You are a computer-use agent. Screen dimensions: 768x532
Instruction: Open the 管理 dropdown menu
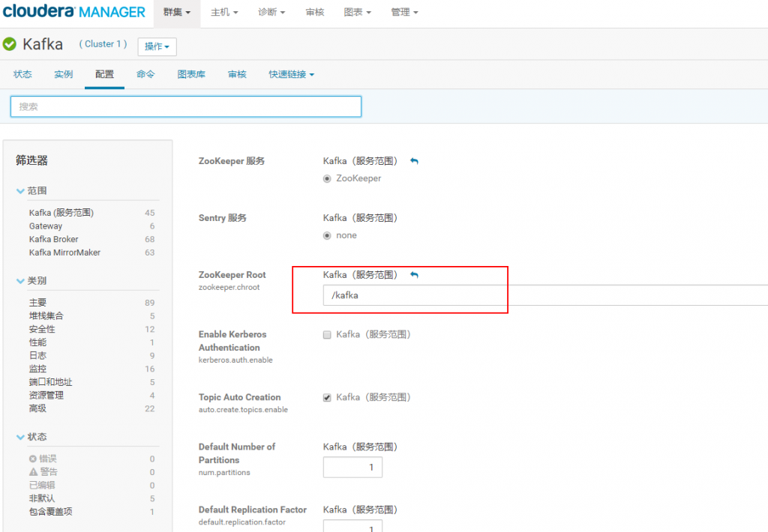(404, 12)
